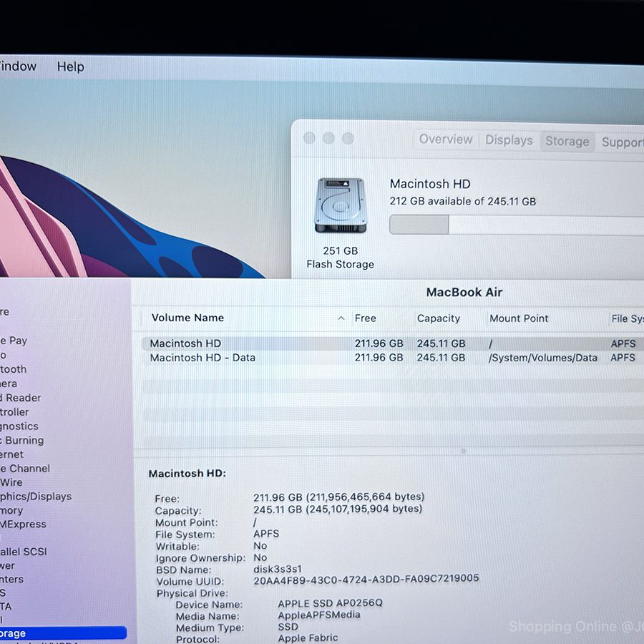Click the Macintosh HD hard drive icon
The width and height of the screenshot is (644, 644).
340,205
